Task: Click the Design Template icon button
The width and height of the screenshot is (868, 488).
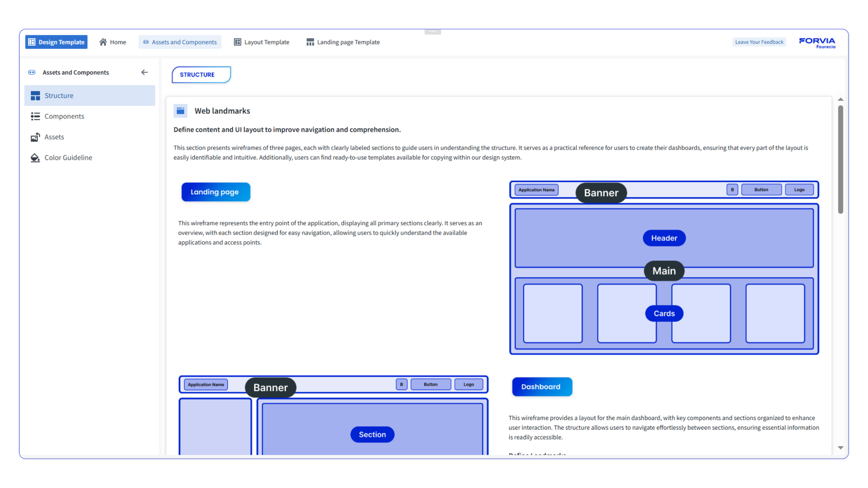Action: click(32, 42)
